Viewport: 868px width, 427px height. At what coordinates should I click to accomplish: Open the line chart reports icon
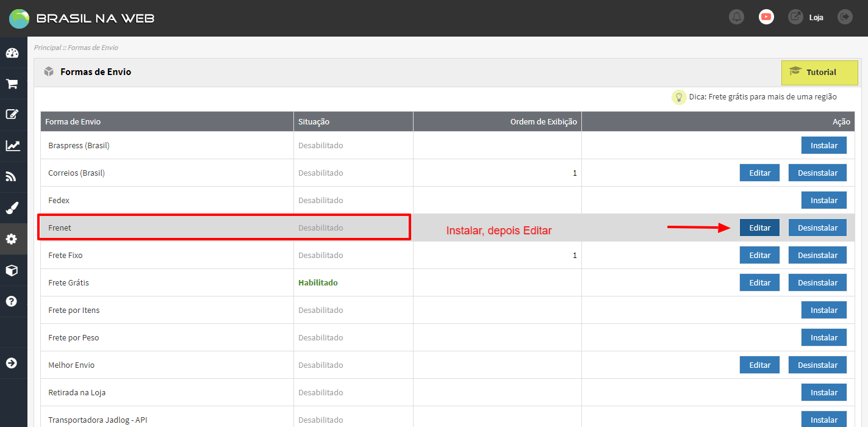pos(12,146)
